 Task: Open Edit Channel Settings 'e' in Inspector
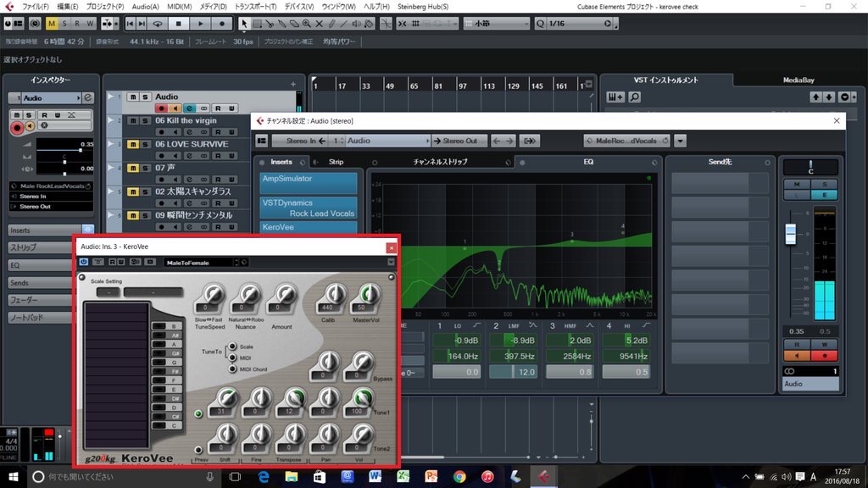88,97
